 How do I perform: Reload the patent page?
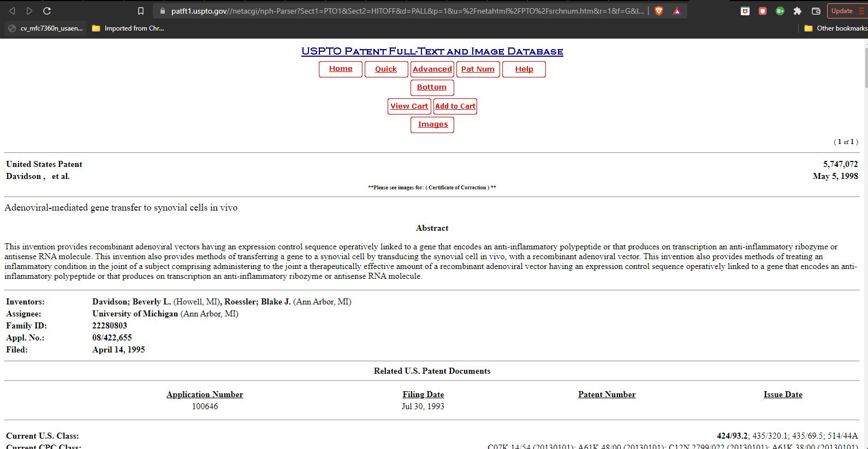tap(47, 11)
